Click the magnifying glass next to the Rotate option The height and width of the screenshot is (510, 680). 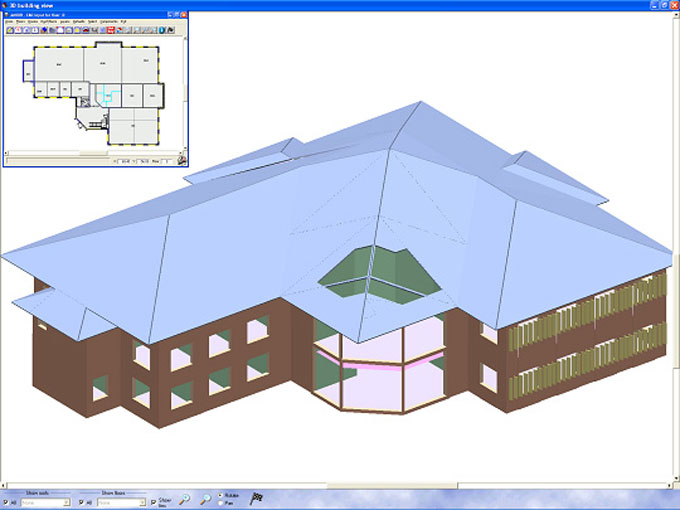click(x=205, y=498)
